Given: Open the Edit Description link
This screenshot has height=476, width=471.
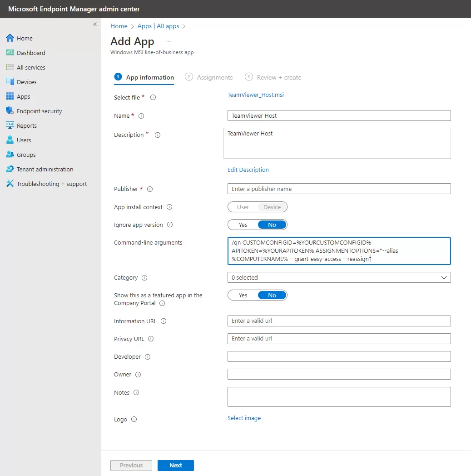Looking at the screenshot, I should (x=248, y=170).
